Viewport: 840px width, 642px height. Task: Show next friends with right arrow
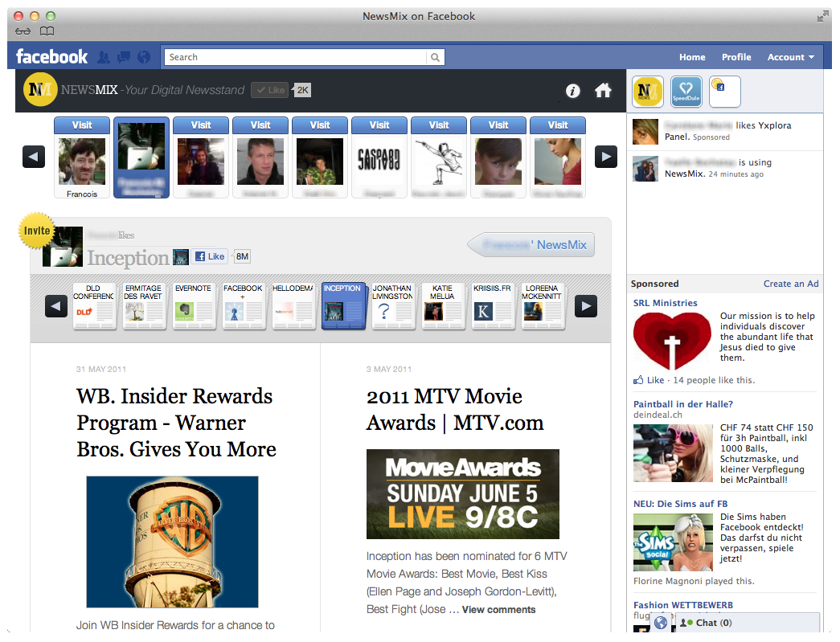[606, 157]
